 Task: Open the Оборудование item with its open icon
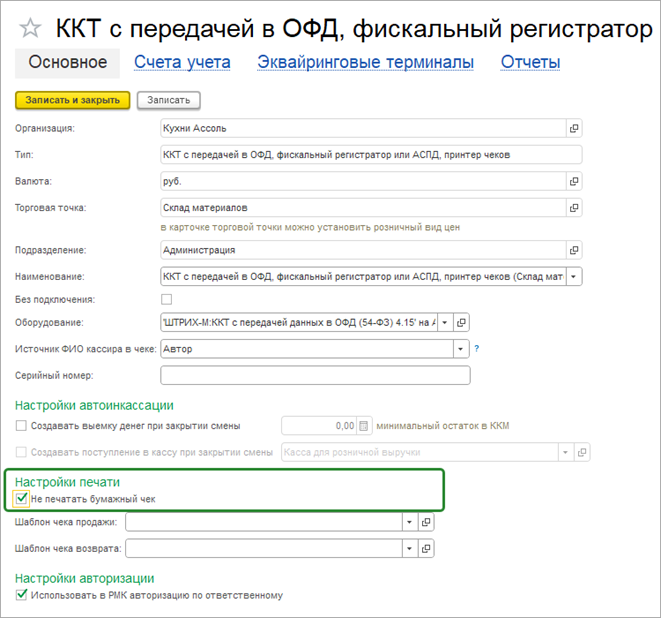tap(462, 322)
